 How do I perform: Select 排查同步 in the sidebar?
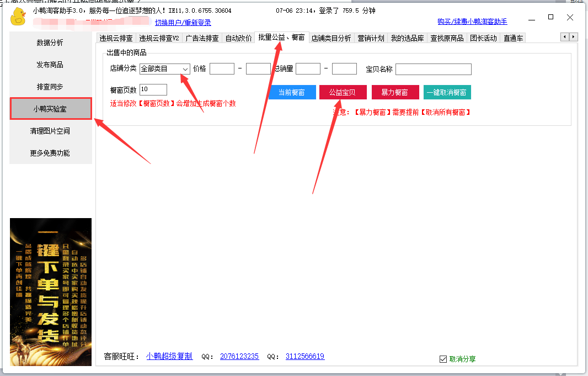50,87
